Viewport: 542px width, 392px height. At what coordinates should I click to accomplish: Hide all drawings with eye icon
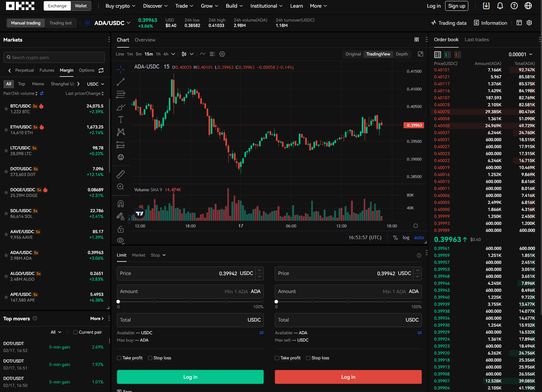pos(121,240)
